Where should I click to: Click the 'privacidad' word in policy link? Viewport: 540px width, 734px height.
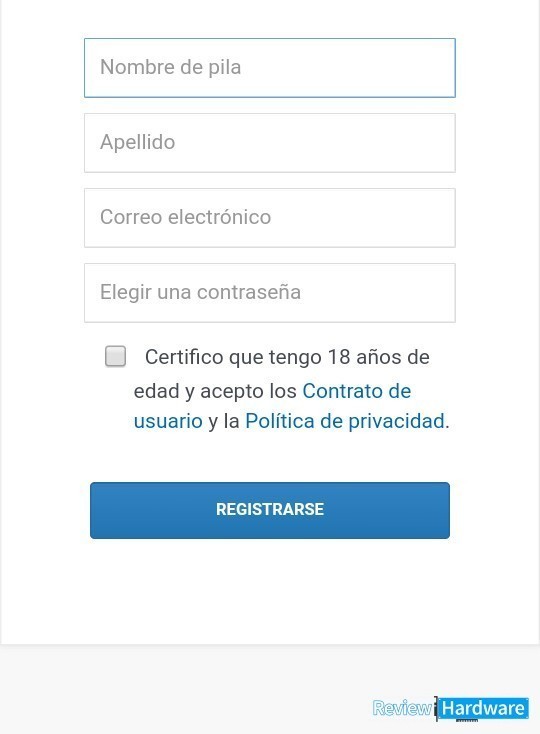click(x=396, y=421)
